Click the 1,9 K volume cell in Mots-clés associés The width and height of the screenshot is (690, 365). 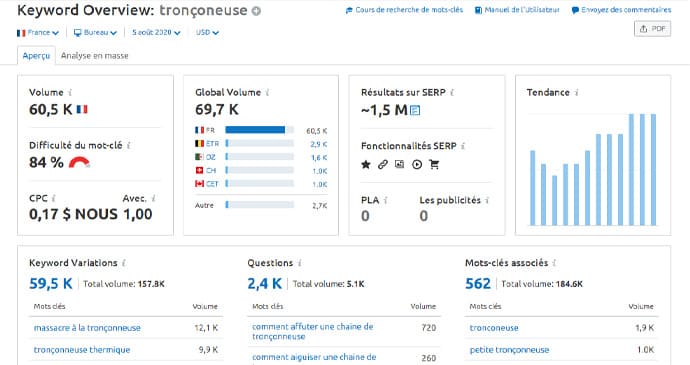tap(644, 328)
